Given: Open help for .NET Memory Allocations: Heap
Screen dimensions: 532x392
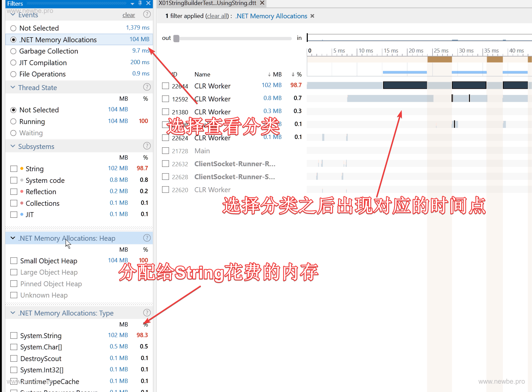Looking at the screenshot, I should (147, 238).
